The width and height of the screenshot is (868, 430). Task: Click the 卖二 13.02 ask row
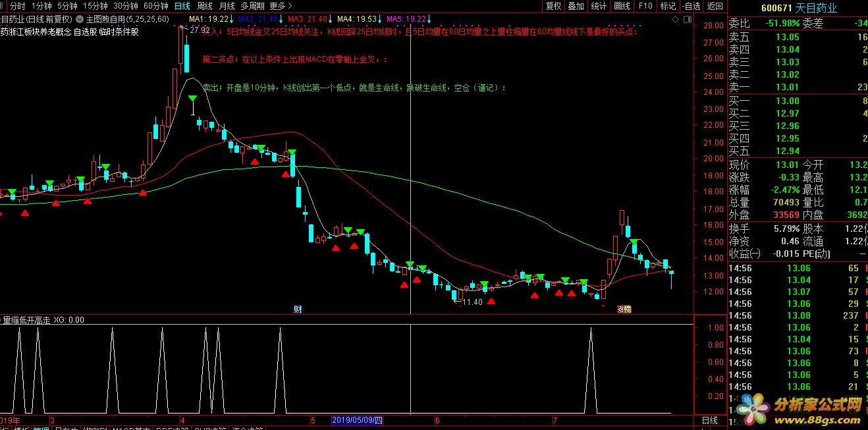[798, 74]
